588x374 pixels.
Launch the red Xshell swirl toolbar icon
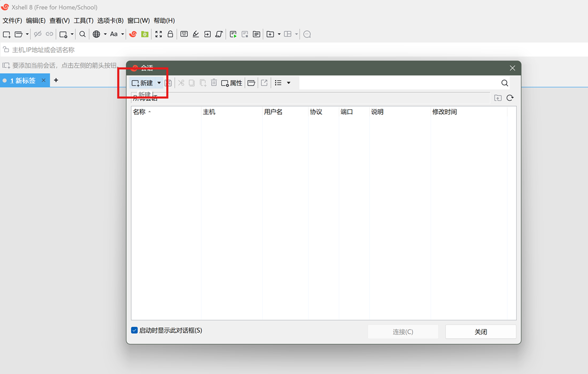click(133, 34)
